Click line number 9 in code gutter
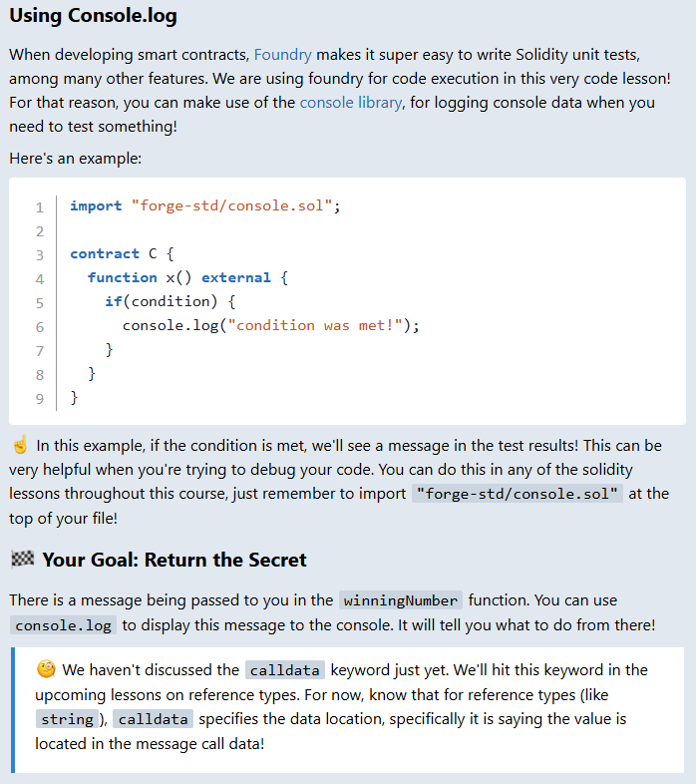This screenshot has height=784, width=696. click(x=39, y=399)
